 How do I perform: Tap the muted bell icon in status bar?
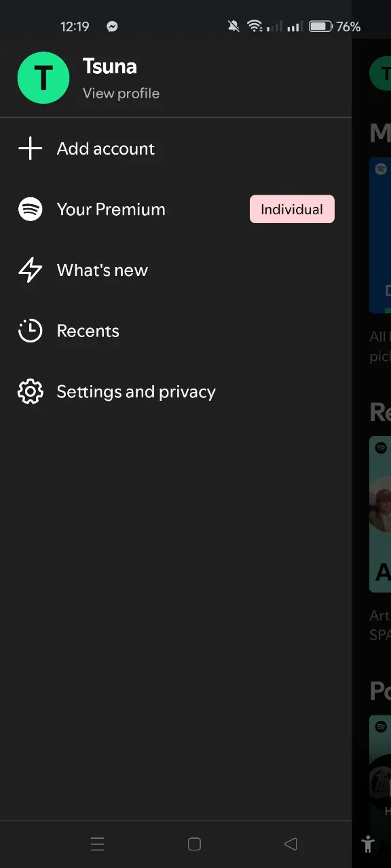(234, 26)
